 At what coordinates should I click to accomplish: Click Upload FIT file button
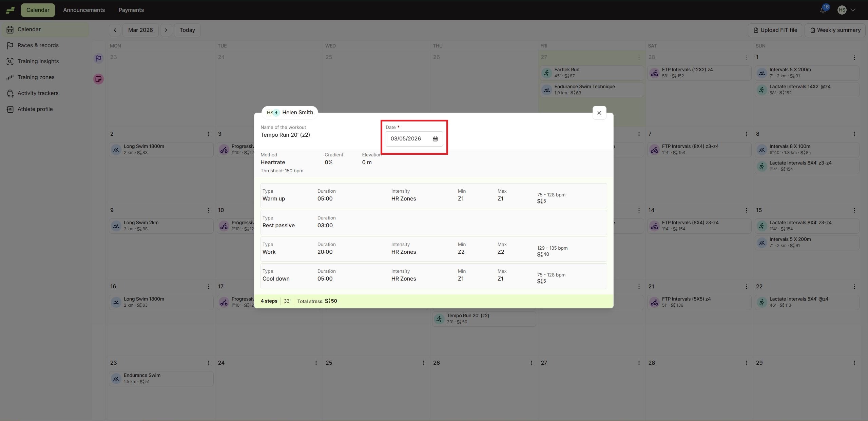tap(775, 30)
